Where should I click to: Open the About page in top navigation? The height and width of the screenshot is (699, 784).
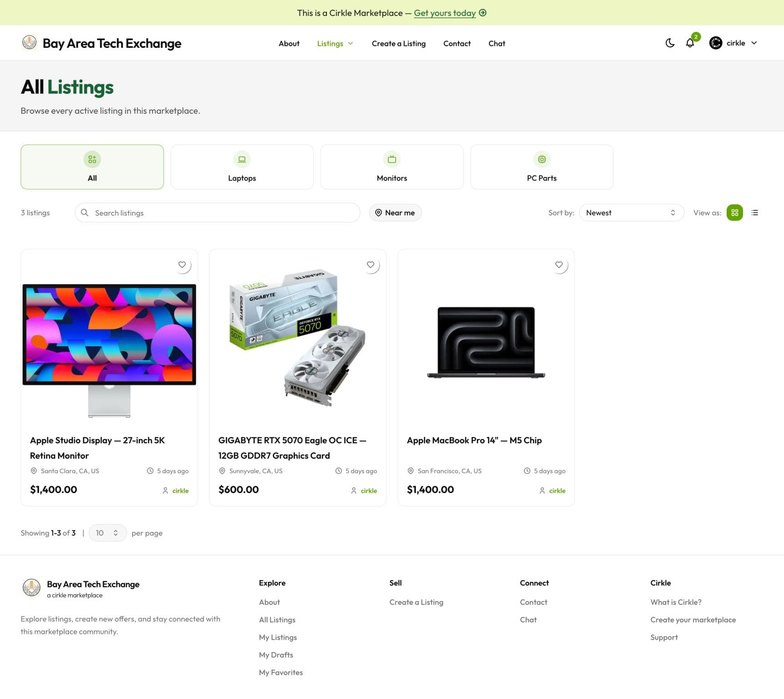coord(289,43)
